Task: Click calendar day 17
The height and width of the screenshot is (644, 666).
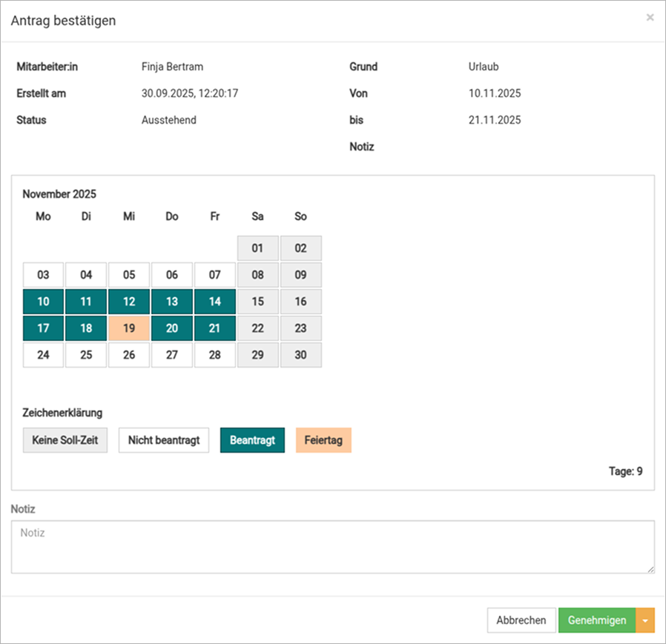Action: tap(44, 328)
